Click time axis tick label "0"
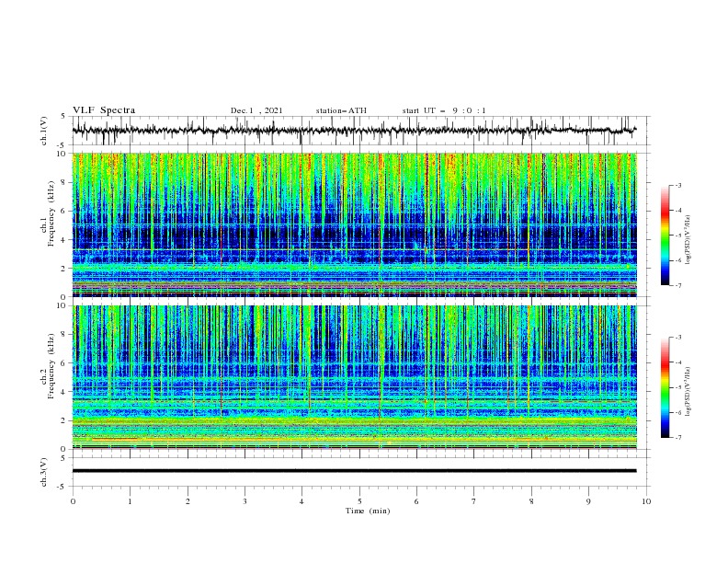The width and height of the screenshot is (728, 563). pyautogui.click(x=73, y=501)
